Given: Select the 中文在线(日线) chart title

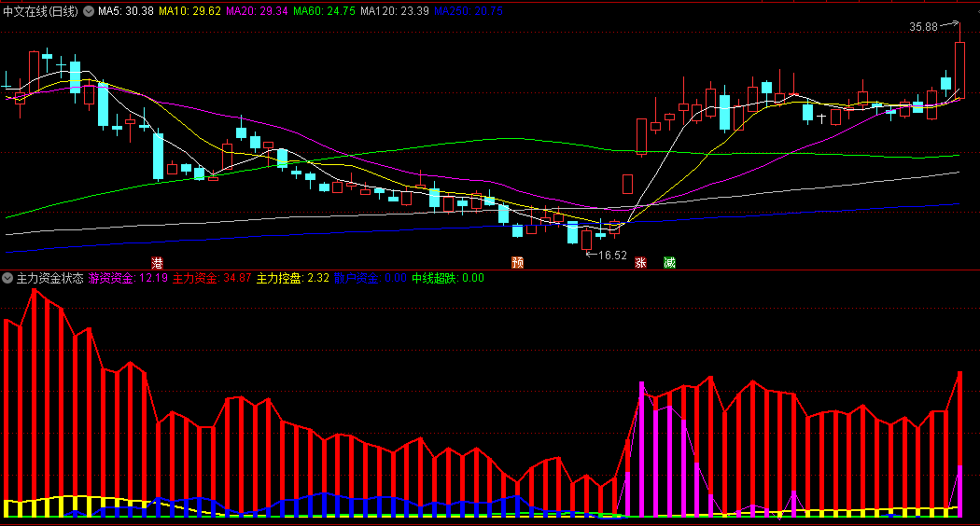Looking at the screenshot, I should point(41,11).
